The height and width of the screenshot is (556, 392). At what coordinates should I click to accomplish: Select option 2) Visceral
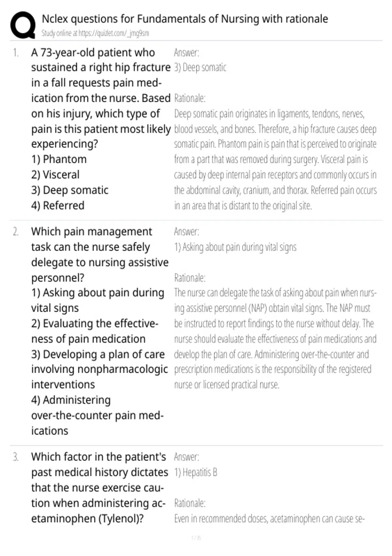(x=55, y=175)
